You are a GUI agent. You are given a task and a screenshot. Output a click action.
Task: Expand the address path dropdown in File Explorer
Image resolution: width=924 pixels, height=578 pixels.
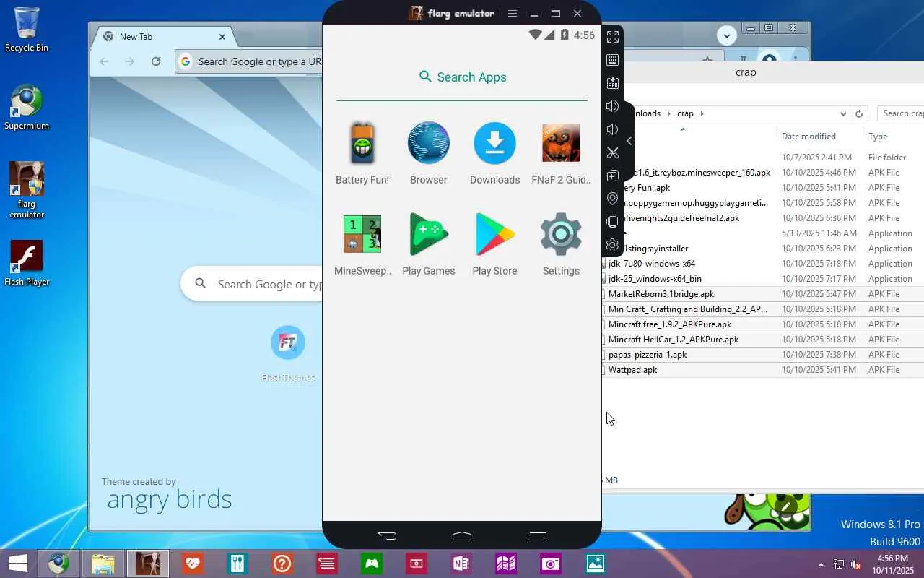[x=843, y=113]
